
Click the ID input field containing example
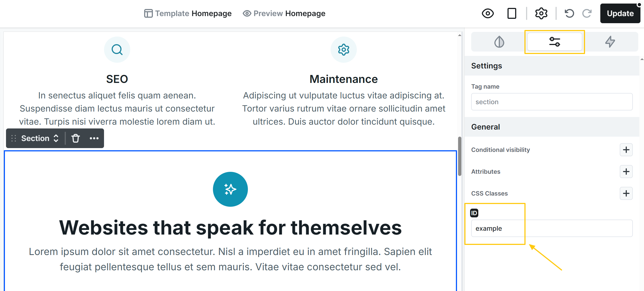[x=551, y=229]
